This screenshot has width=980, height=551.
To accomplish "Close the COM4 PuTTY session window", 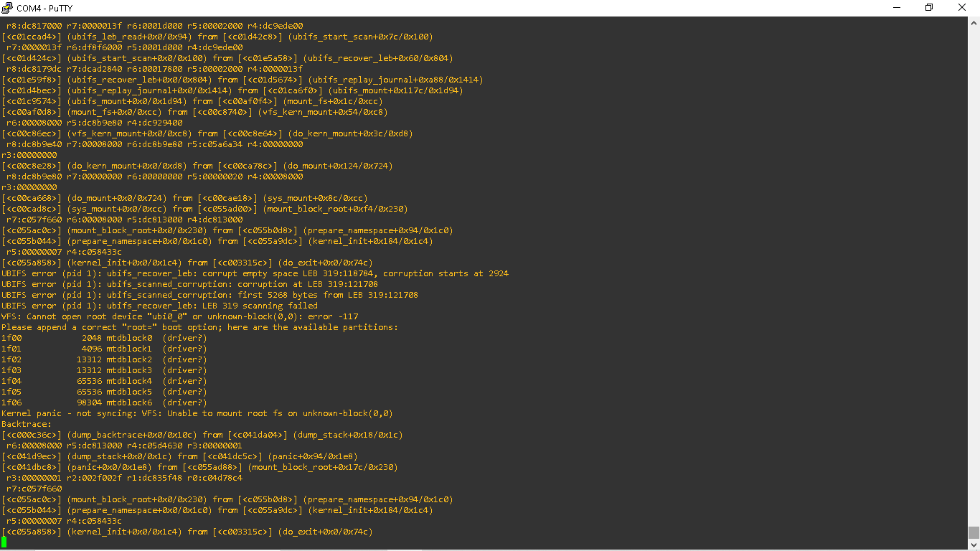I will (962, 7).
